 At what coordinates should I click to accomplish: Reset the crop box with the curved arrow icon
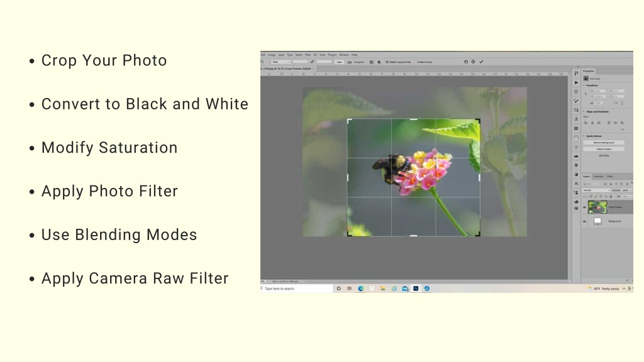466,62
